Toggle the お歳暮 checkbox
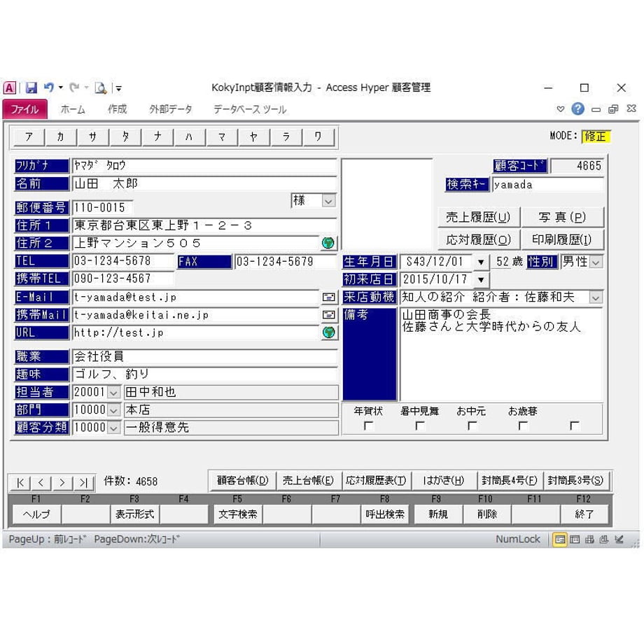The width and height of the screenshot is (644, 644). (523, 426)
